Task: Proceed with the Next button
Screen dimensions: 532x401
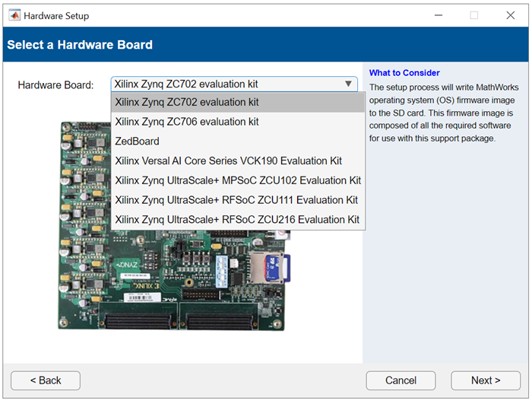Action: coord(485,380)
